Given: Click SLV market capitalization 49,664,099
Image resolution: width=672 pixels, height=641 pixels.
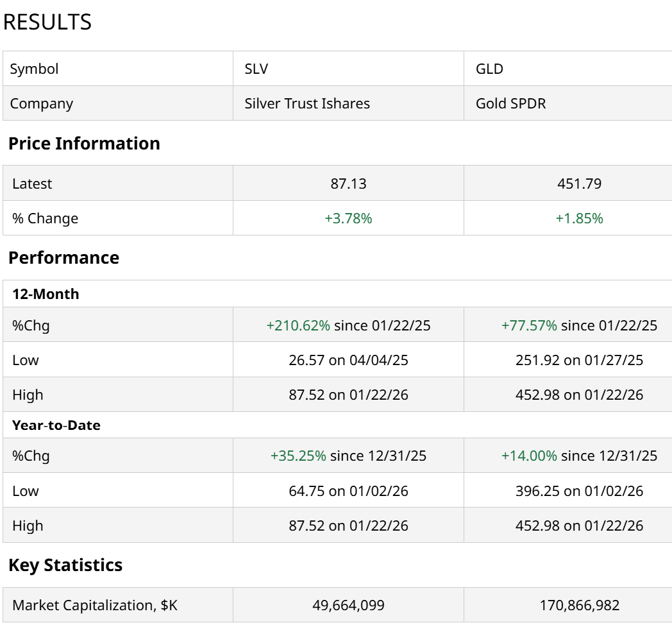Looking at the screenshot, I should (x=348, y=605).
